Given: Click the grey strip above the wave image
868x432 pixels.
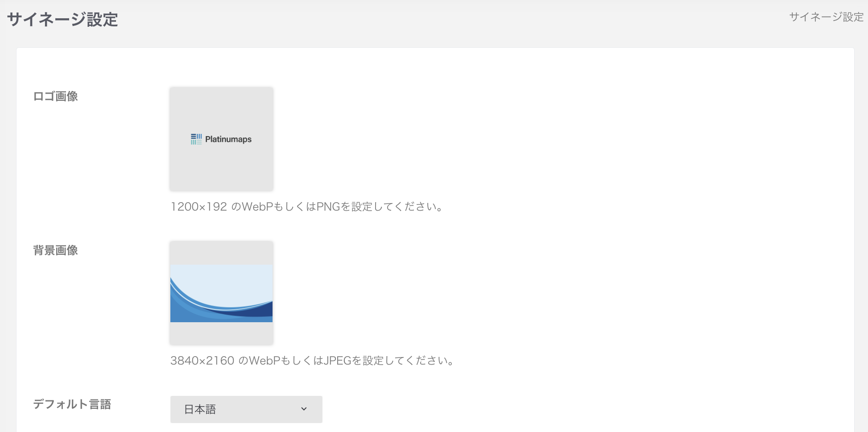Looking at the screenshot, I should coord(221,253).
